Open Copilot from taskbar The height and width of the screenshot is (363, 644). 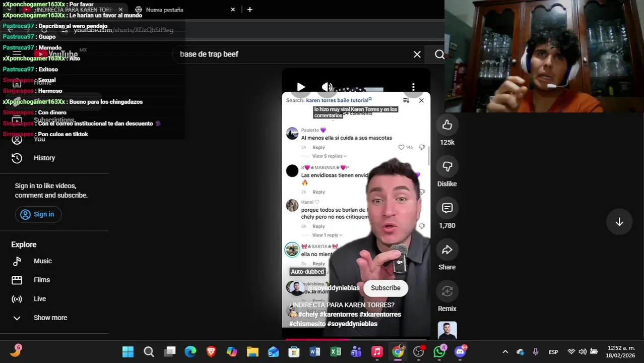click(232, 352)
